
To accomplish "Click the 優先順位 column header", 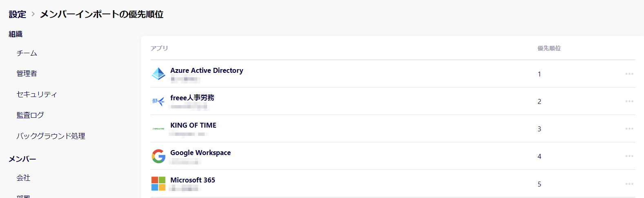I will [x=549, y=48].
